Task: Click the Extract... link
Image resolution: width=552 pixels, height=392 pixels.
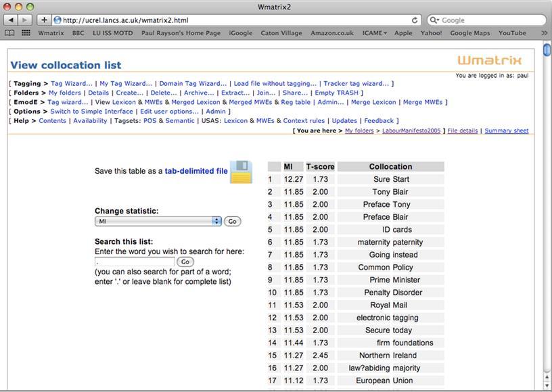Action: pyautogui.click(x=235, y=93)
